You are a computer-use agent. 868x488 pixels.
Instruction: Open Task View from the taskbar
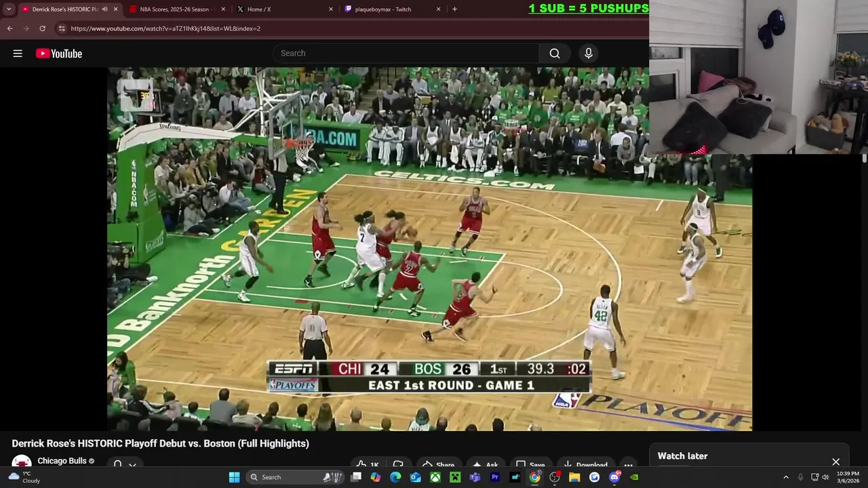tap(356, 477)
